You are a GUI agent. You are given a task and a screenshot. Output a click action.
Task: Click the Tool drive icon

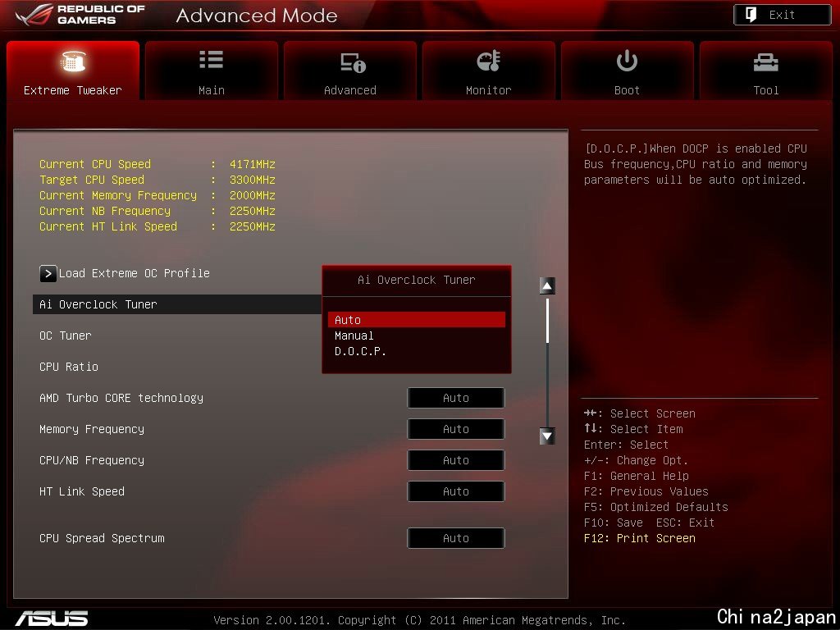tap(766, 62)
